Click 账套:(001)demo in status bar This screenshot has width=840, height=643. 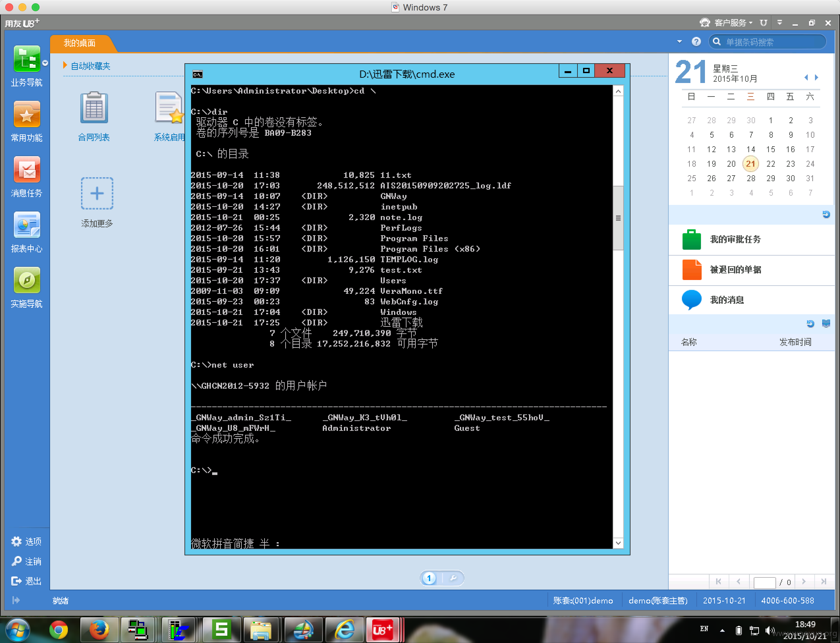(x=583, y=601)
